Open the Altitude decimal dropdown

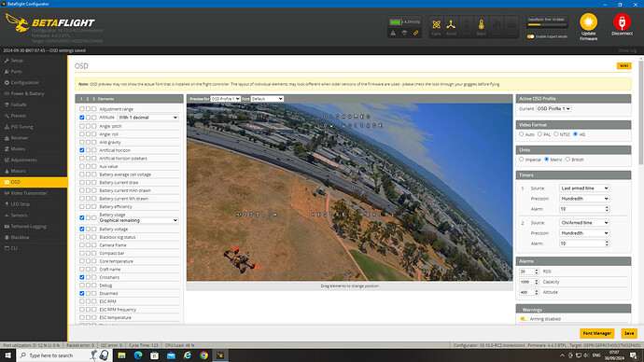[x=147, y=118]
